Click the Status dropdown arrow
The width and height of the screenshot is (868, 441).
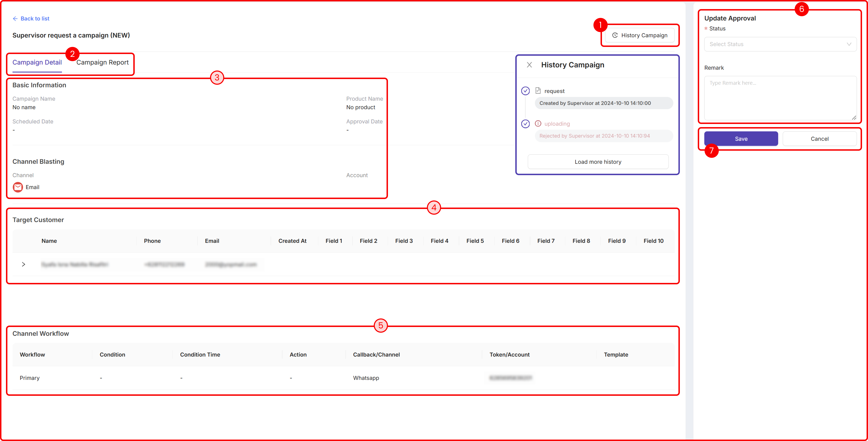(849, 44)
